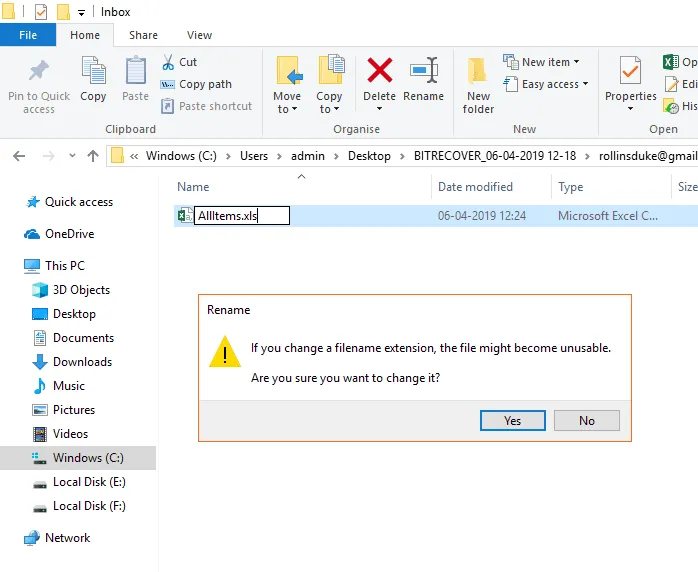Click the Back navigation arrow

pos(19,156)
